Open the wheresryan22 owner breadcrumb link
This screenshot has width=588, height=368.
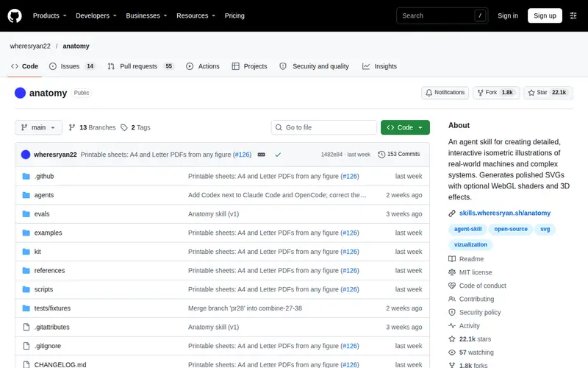coord(30,46)
